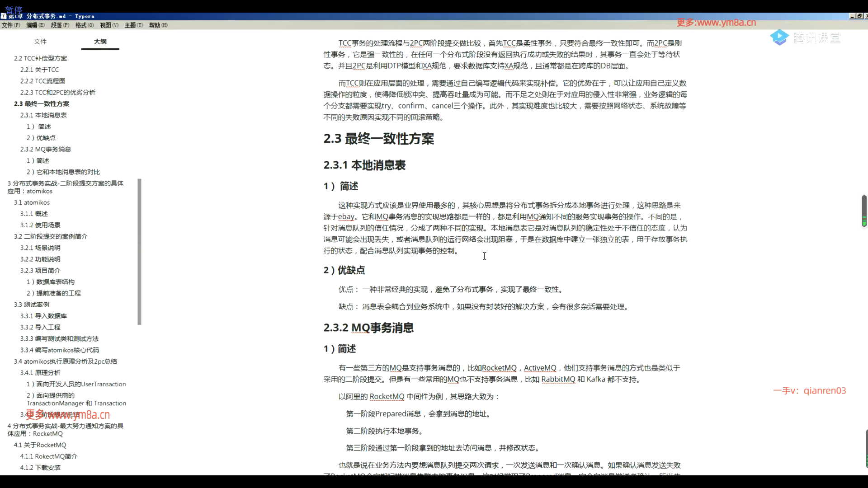Click the restore window button

859,16
